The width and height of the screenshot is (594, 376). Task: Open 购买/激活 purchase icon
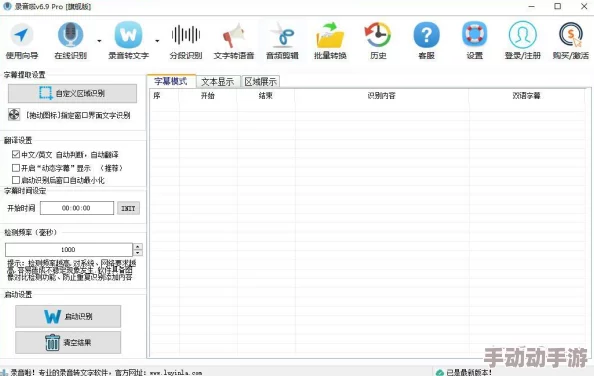tap(571, 35)
